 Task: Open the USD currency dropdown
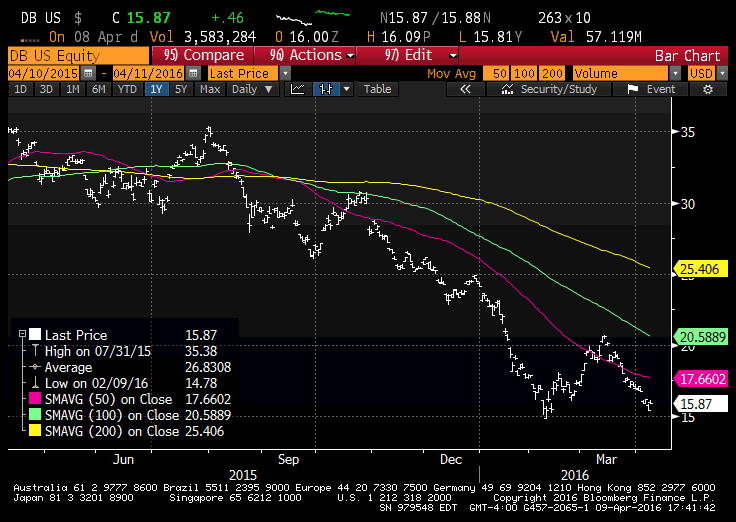(x=722, y=74)
